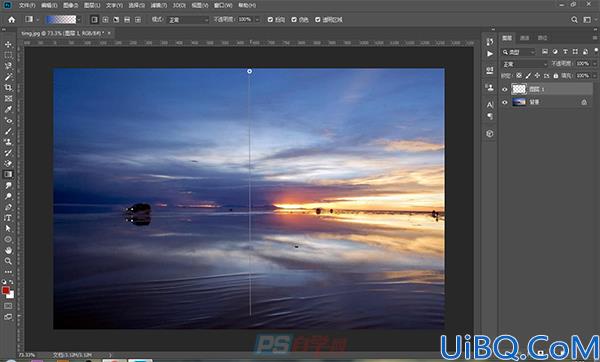Select the Eraser tool

(8, 163)
